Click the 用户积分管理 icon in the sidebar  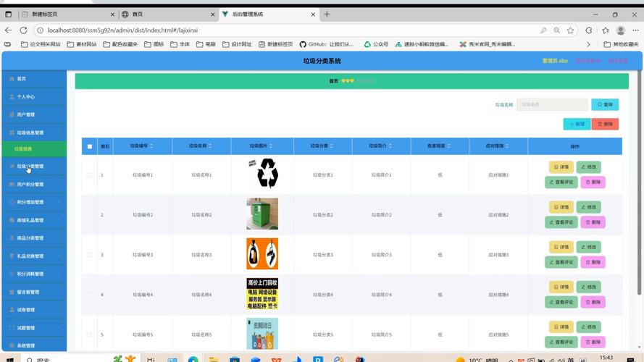coord(12,185)
